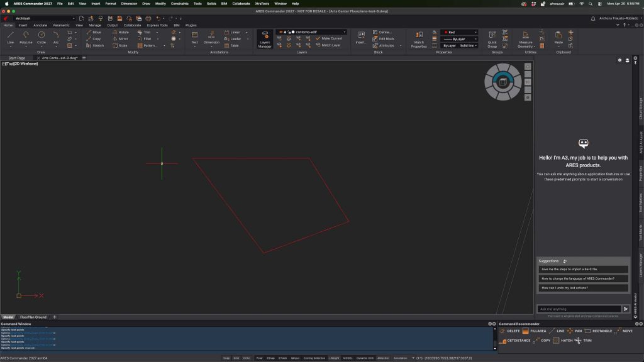
Task: Click the Save icon in quick access toolbar
Action: tap(119, 18)
